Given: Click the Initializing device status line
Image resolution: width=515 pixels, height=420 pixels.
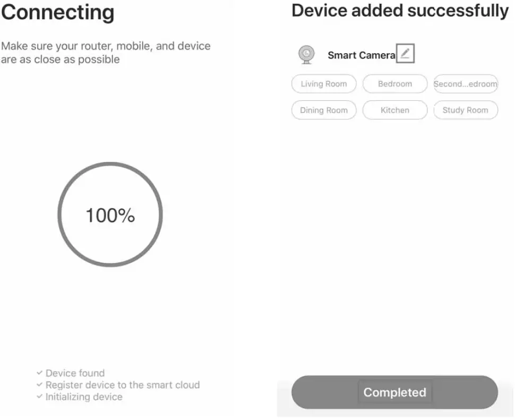Looking at the screenshot, I should coord(84,397).
